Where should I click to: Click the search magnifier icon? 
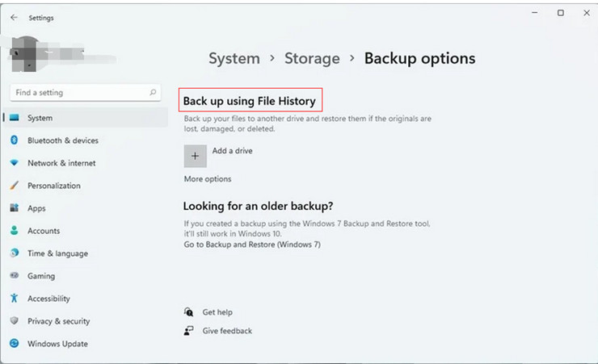point(153,92)
